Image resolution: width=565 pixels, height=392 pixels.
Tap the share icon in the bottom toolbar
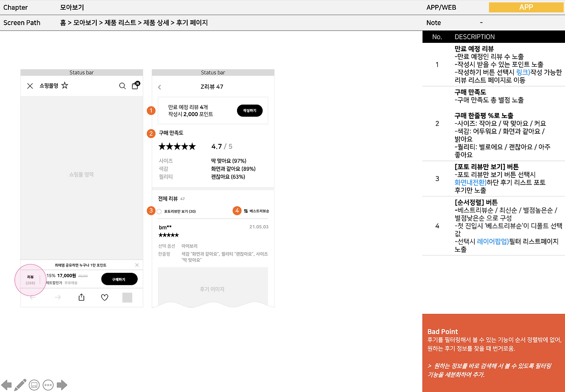coord(81,297)
